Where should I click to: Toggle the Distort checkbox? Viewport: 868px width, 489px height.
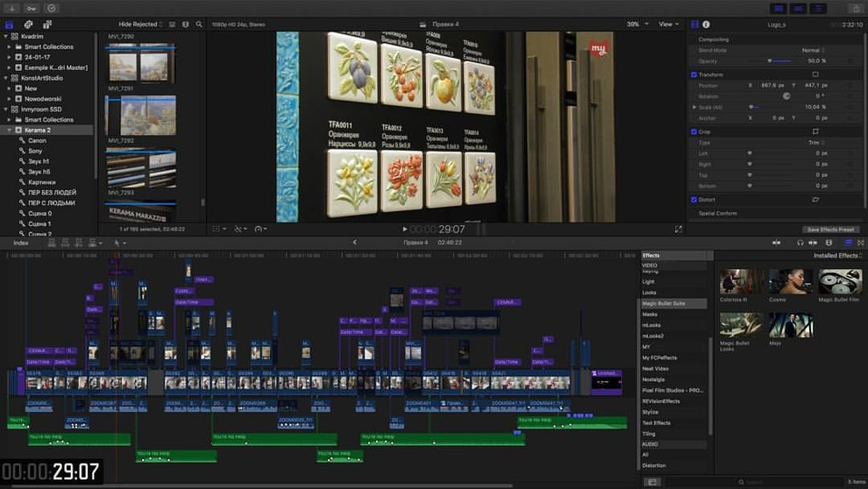pyautogui.click(x=694, y=200)
